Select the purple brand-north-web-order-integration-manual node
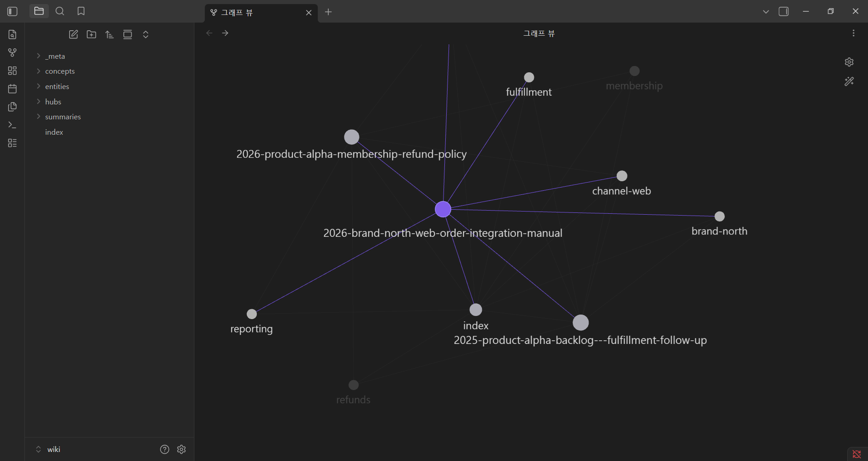The width and height of the screenshot is (868, 461). [x=443, y=209]
